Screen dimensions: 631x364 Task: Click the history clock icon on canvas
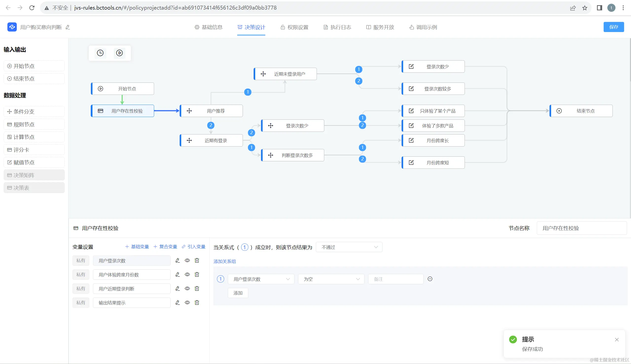100,53
